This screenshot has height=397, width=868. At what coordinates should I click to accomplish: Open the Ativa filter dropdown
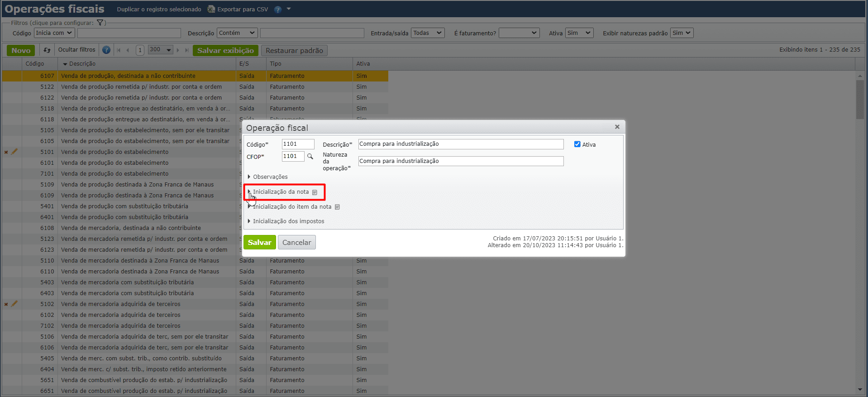coord(579,33)
